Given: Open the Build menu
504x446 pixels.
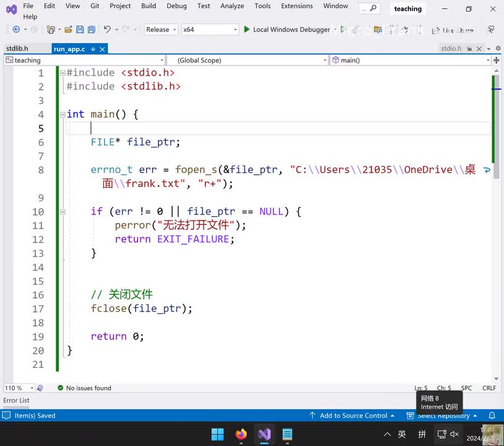Looking at the screenshot, I should (149, 6).
